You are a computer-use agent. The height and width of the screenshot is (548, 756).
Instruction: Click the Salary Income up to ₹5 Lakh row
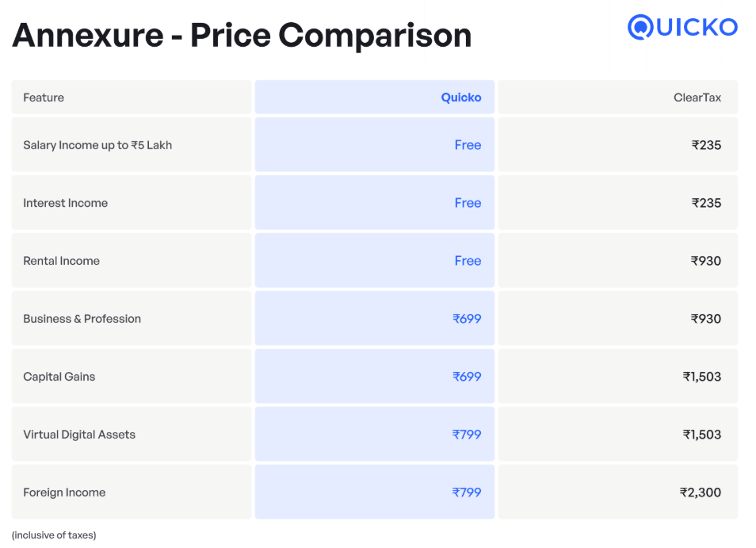pyautogui.click(x=375, y=144)
